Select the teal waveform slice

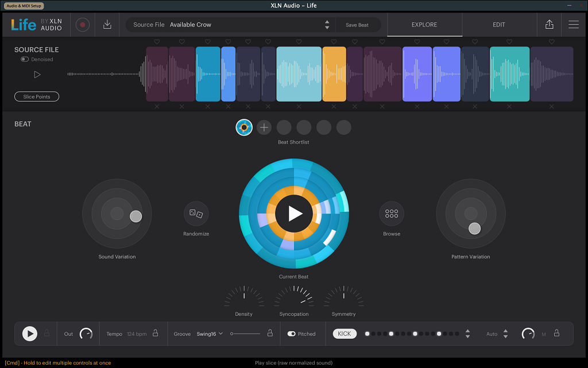(x=510, y=74)
